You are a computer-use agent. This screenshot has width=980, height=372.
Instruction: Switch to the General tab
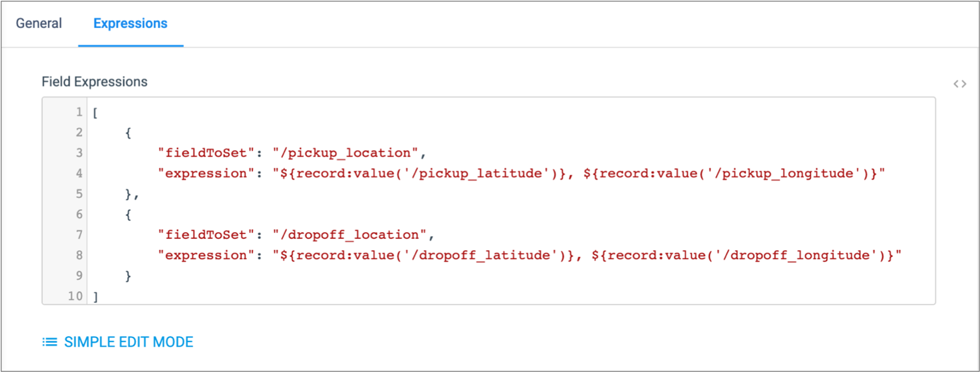39,24
